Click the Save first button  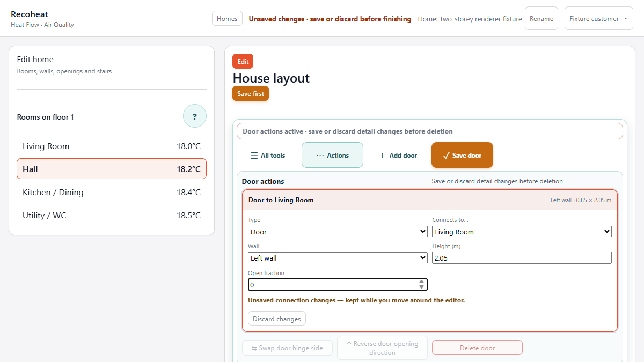click(251, 93)
